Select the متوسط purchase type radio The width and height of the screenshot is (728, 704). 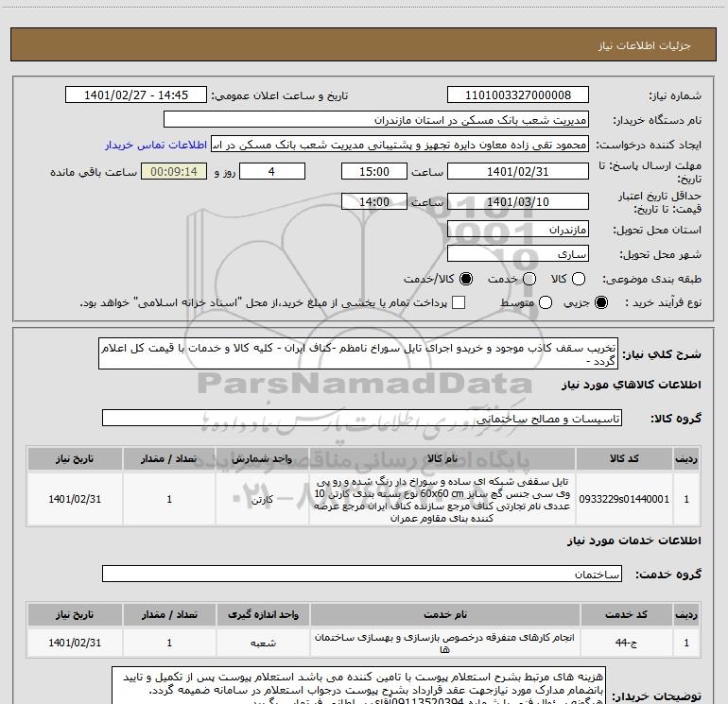click(546, 303)
